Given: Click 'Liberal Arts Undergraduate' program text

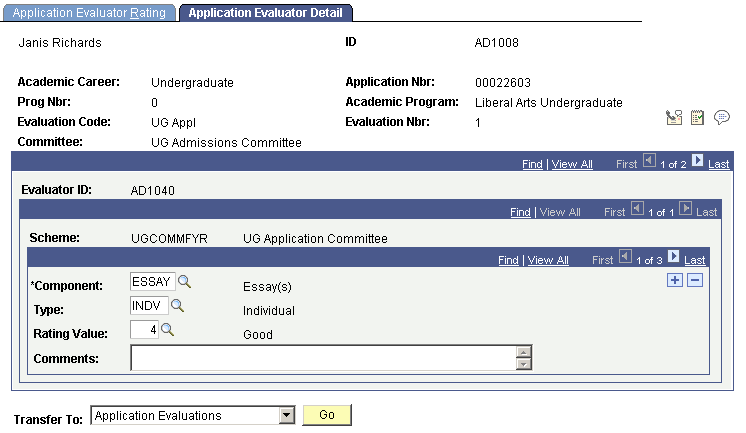Looking at the screenshot, I should 549,103.
